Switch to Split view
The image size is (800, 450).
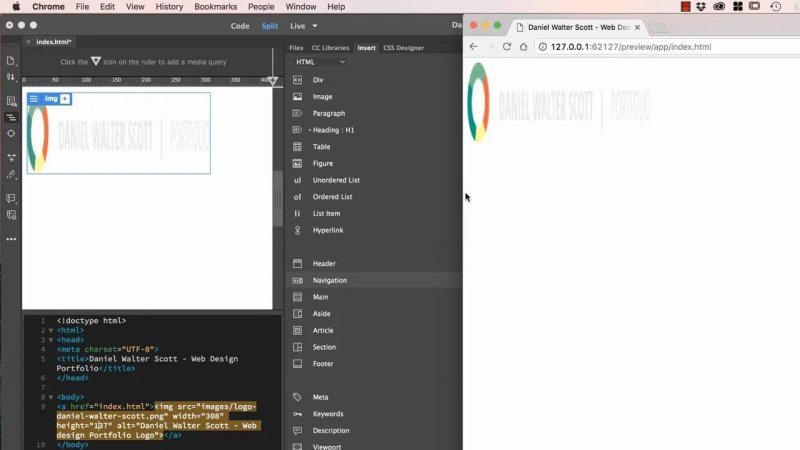[x=269, y=26]
